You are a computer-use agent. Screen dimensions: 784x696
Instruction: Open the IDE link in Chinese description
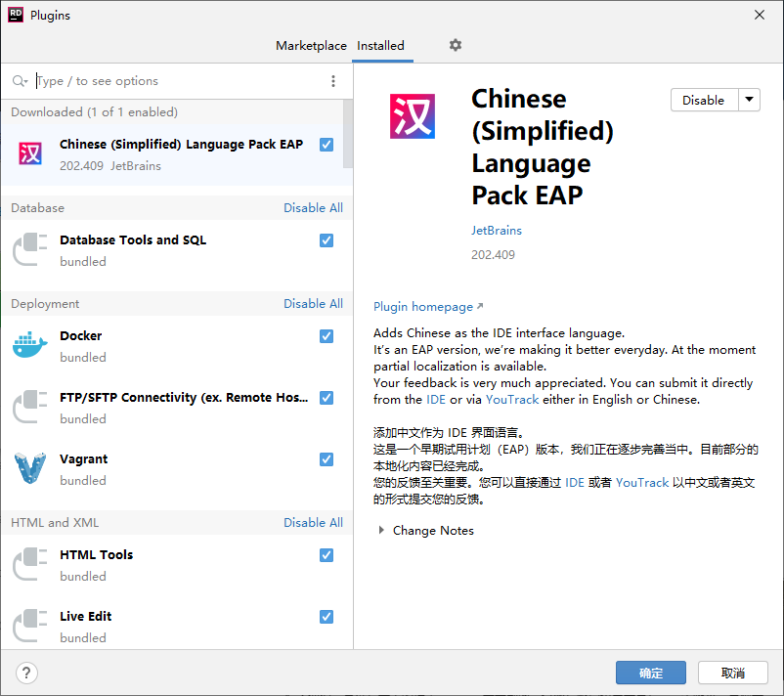tap(575, 483)
